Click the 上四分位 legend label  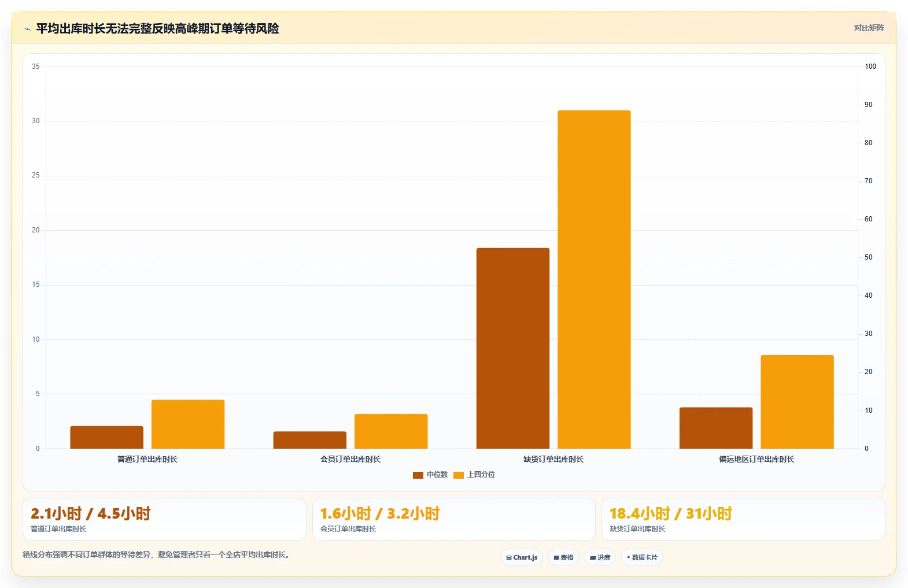pos(481,475)
